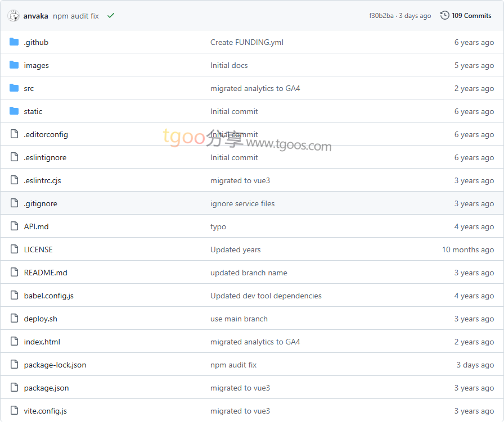Click the static folder icon
The width and height of the screenshot is (504, 422).
coord(14,111)
